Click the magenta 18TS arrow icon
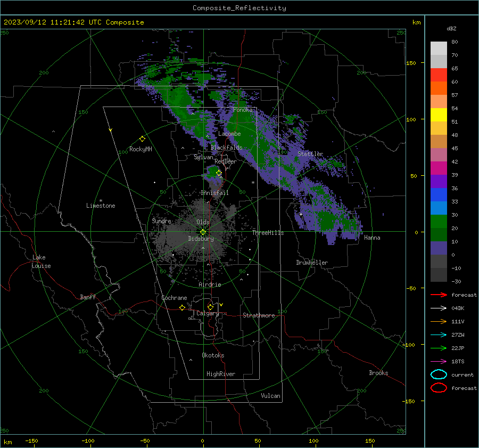Viewport: 479px width, 448px height. 439,362
